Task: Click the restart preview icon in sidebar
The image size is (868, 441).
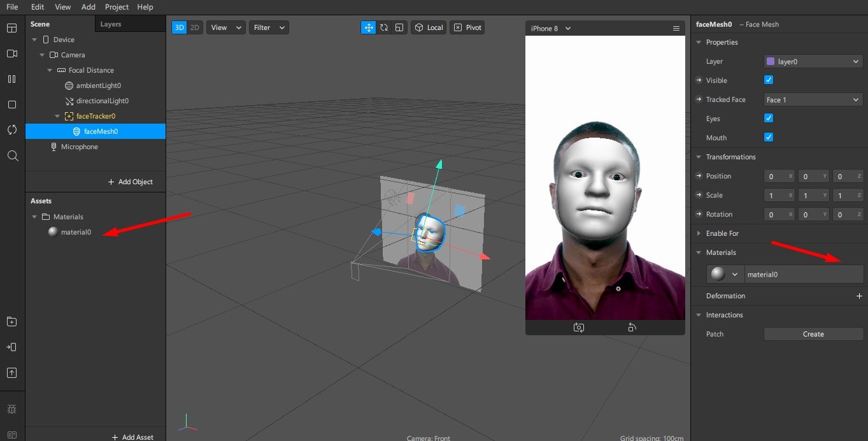Action: [x=11, y=130]
